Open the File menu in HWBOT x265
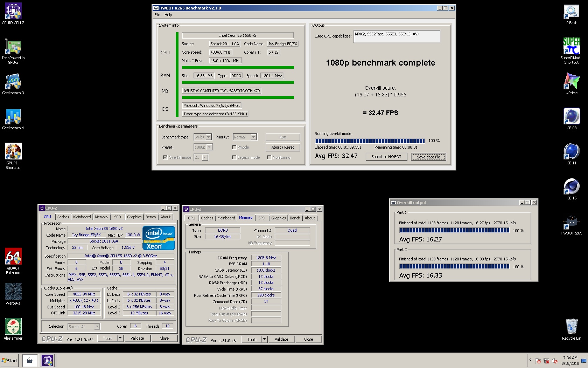The image size is (588, 368). click(157, 15)
